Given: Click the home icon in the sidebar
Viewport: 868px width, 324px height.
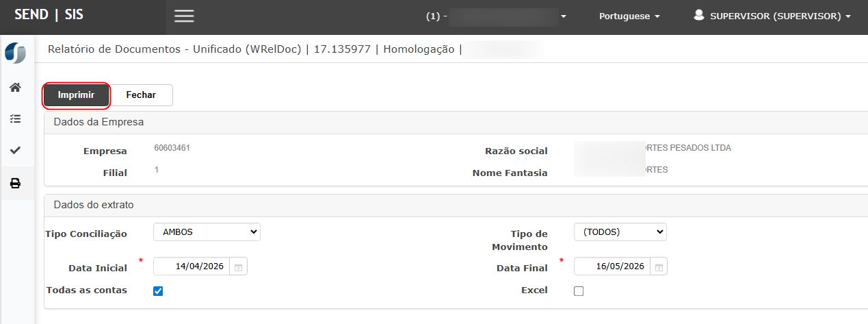Looking at the screenshot, I should click(x=15, y=88).
